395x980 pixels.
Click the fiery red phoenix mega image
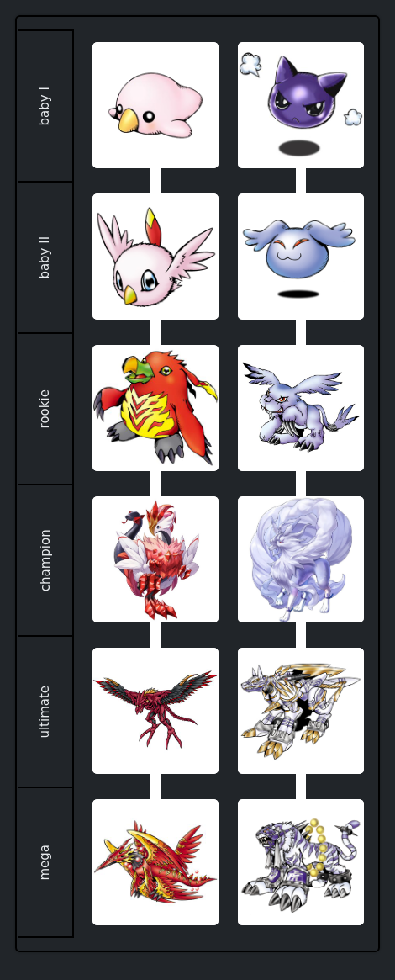[x=155, y=862]
